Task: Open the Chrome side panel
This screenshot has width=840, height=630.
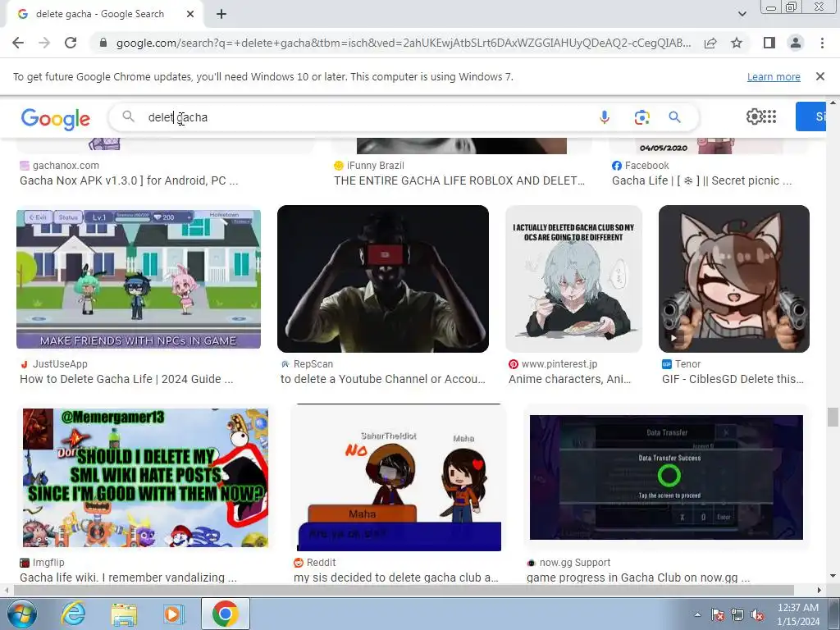Action: (769, 43)
